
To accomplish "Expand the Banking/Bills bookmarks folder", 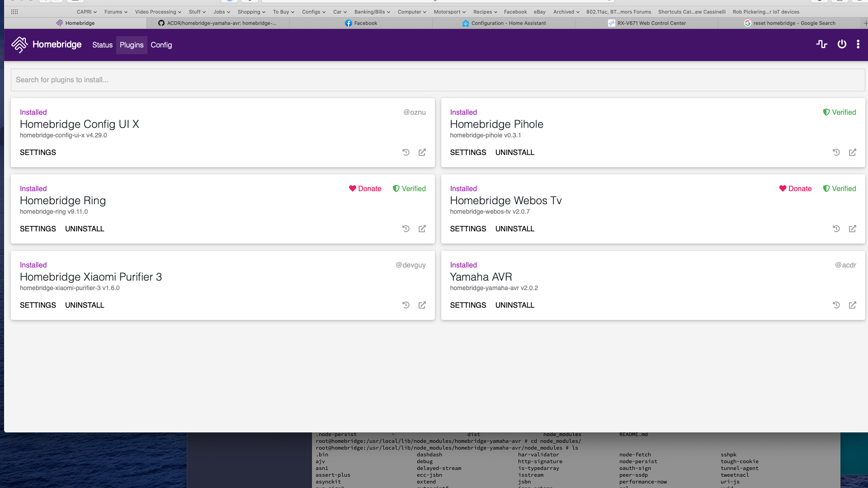I will click(372, 12).
